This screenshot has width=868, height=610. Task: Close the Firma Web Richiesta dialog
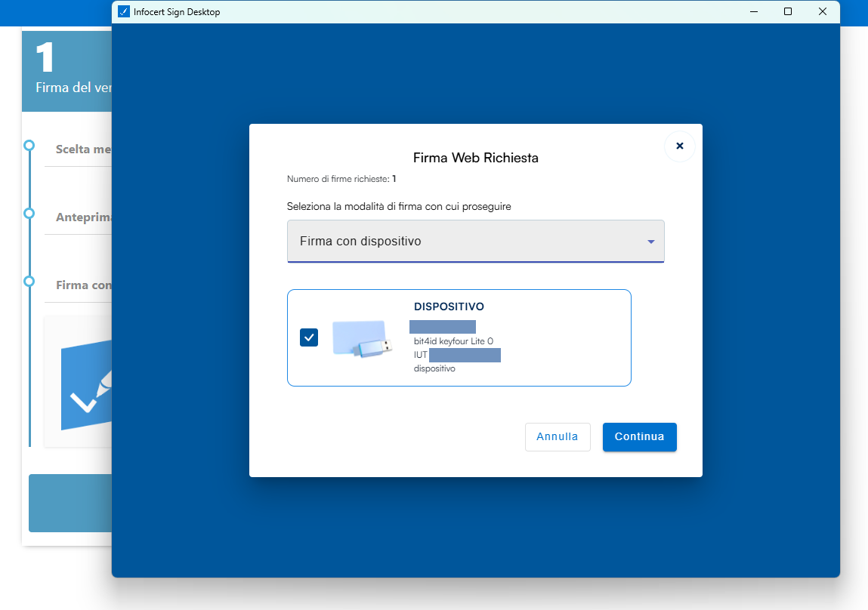(x=679, y=146)
